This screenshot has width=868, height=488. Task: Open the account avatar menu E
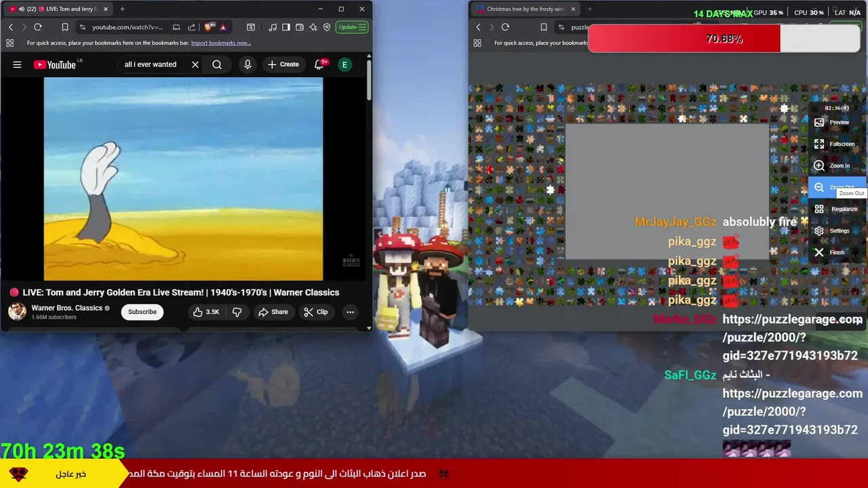click(344, 64)
